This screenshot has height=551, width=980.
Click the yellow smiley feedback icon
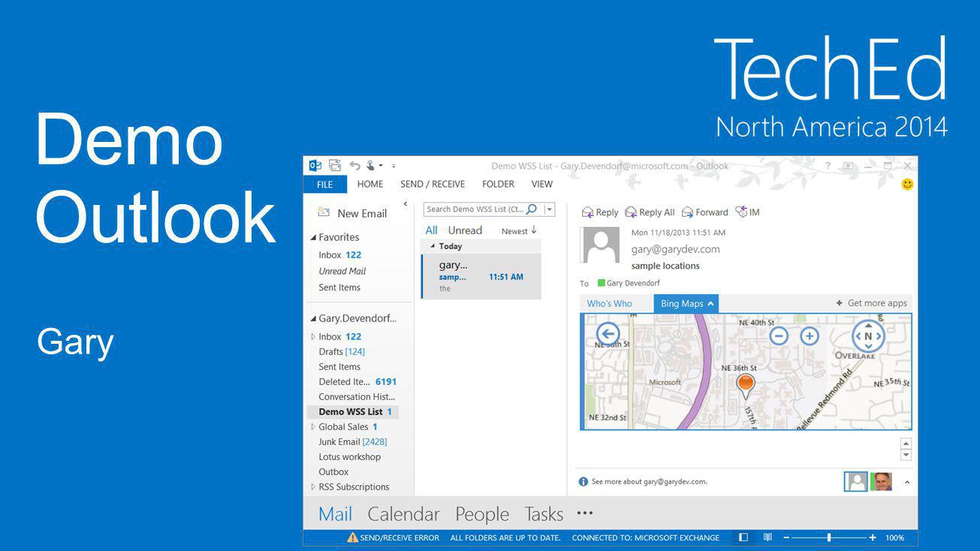coord(907,184)
